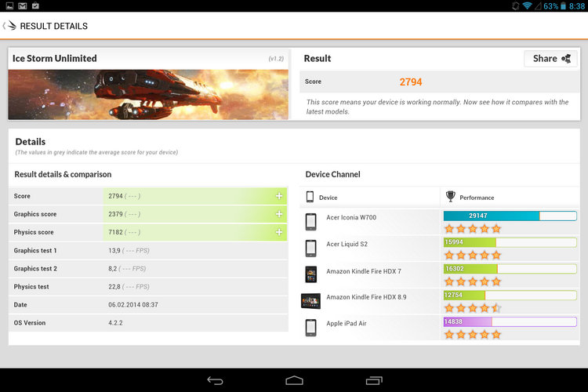This screenshot has width=588, height=392.
Task: Tap the Ice Storm Unlimited spaceship banner
Action: 148,95
